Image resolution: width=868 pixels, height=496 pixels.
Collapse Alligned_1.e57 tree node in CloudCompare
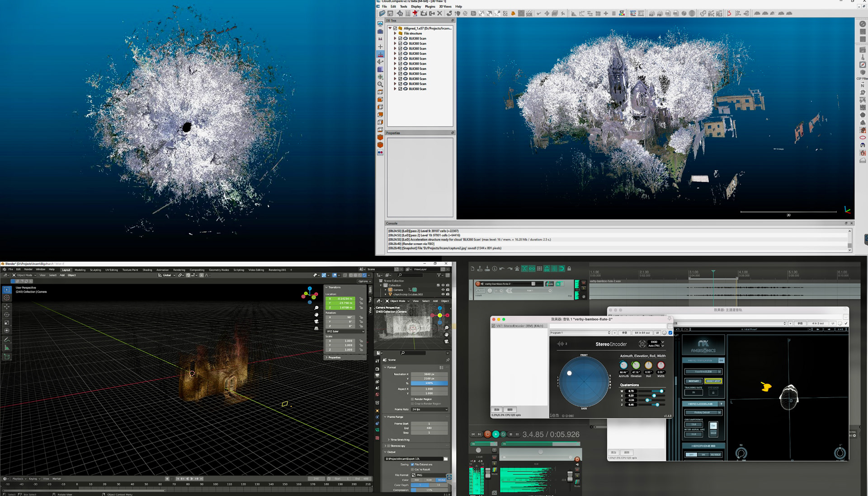[390, 28]
